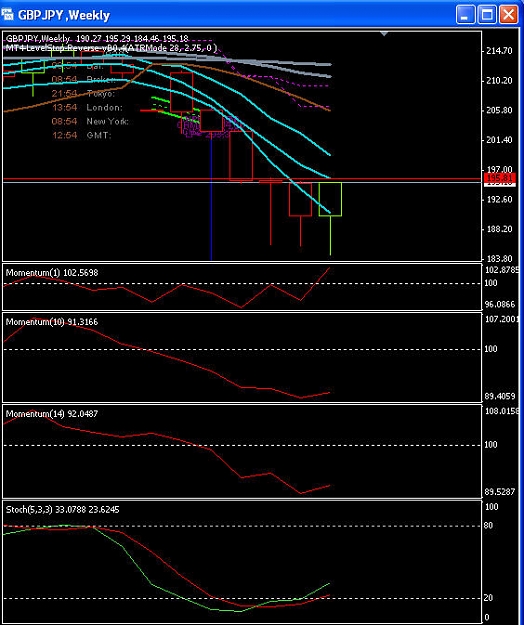Screen dimensions: 524x625
Task: Click the Momentum(10) 91.3166 indicator label
Action: click(x=52, y=322)
